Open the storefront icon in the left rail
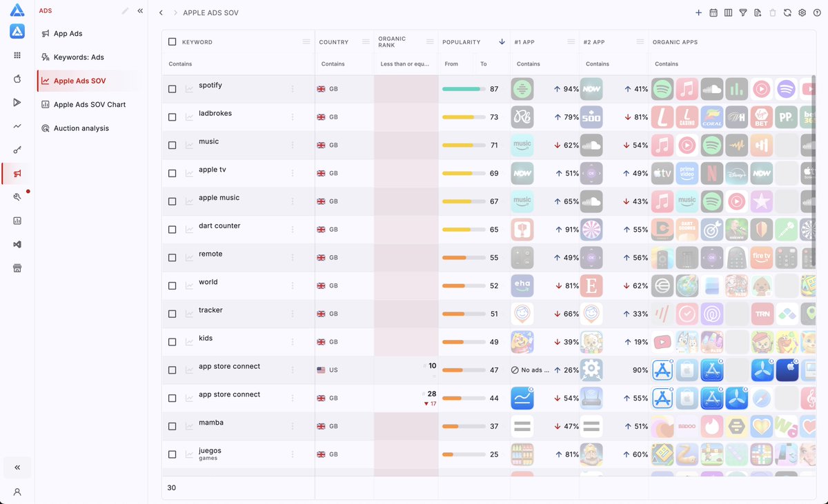Screen dimensions: 828x504 [x=17, y=268]
